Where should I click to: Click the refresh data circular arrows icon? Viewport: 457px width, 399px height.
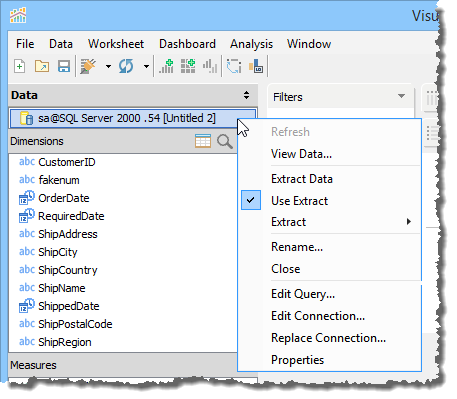point(126,66)
